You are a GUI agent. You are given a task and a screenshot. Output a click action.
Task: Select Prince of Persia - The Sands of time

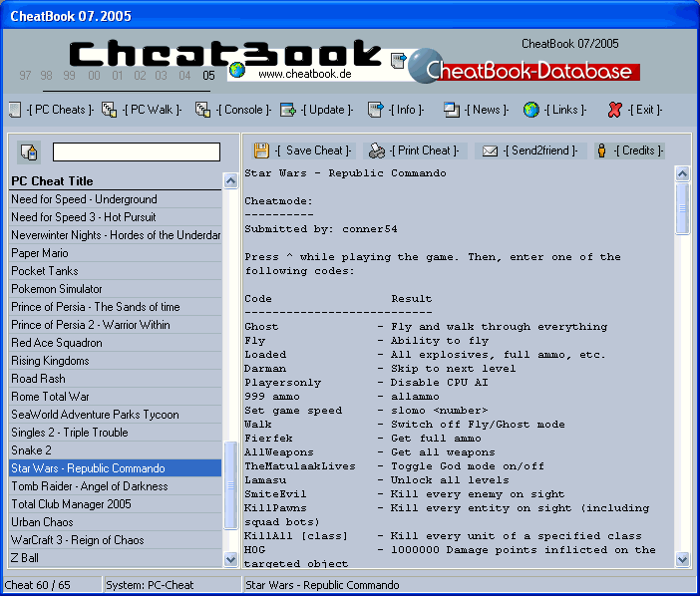click(x=116, y=307)
